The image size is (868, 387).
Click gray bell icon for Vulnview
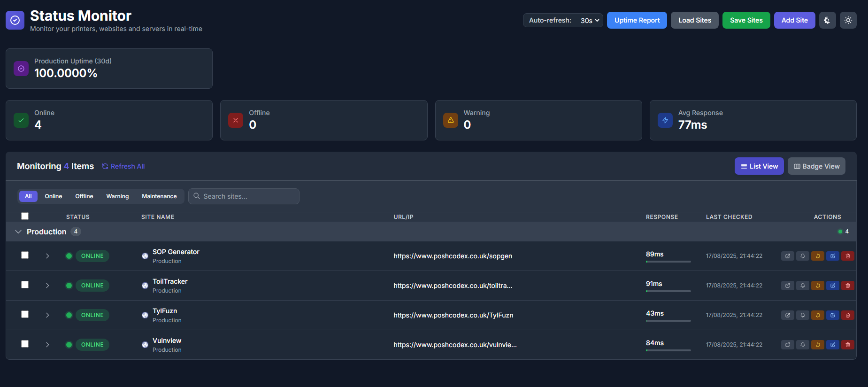click(x=803, y=345)
